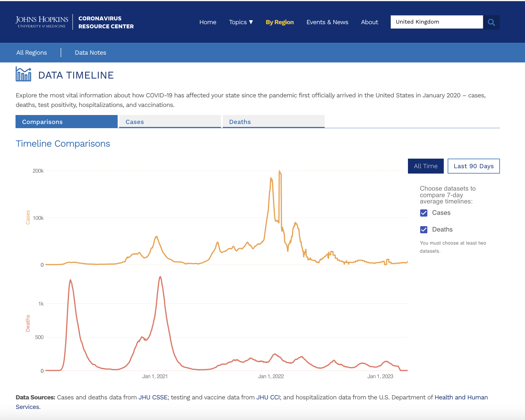Show the Last 90 Days view
The height and width of the screenshot is (420, 525).
click(473, 166)
